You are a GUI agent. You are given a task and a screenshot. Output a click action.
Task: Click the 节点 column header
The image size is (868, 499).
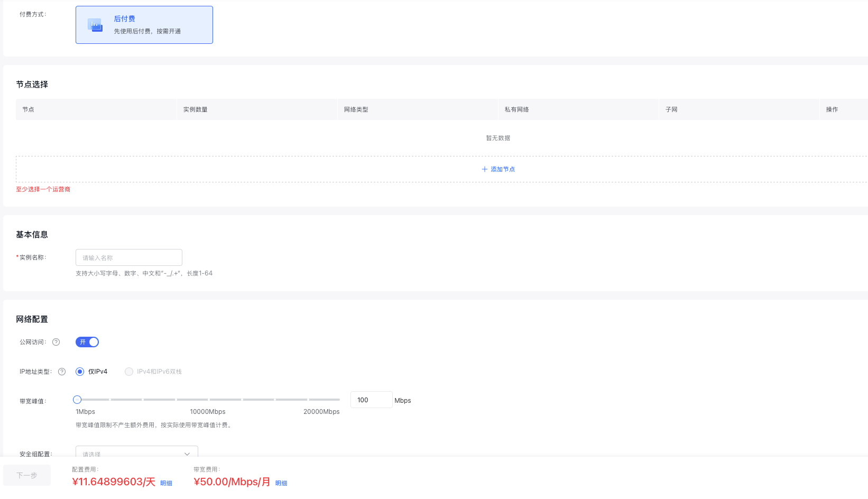point(29,109)
